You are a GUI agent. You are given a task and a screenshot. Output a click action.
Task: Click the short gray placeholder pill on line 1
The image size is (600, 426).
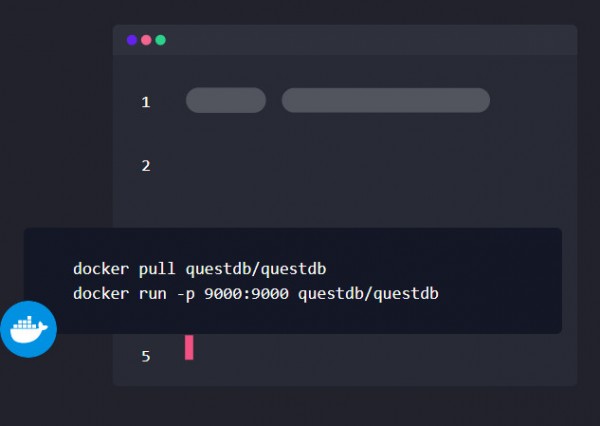226,100
